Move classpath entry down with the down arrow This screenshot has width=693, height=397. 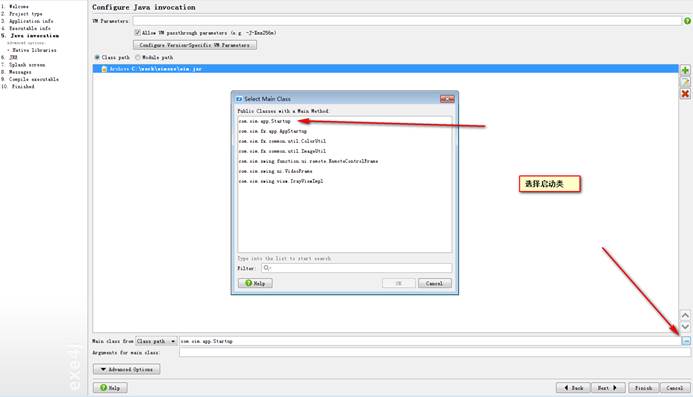685,327
